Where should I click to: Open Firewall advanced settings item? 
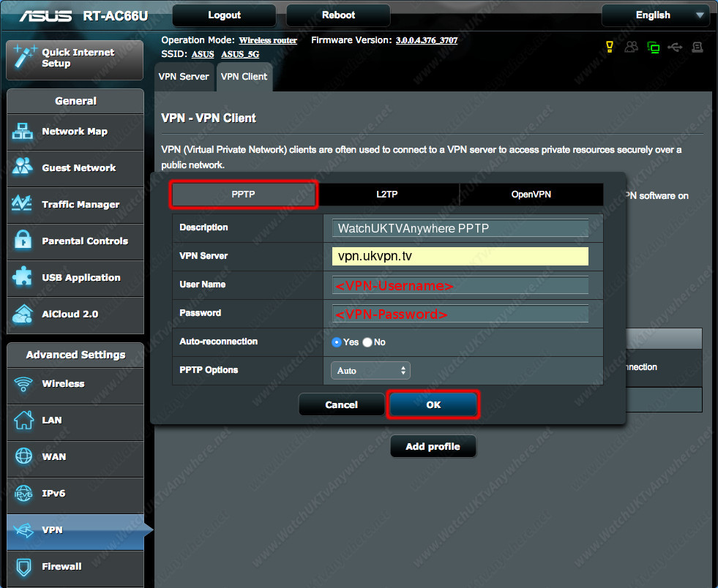[75, 569]
